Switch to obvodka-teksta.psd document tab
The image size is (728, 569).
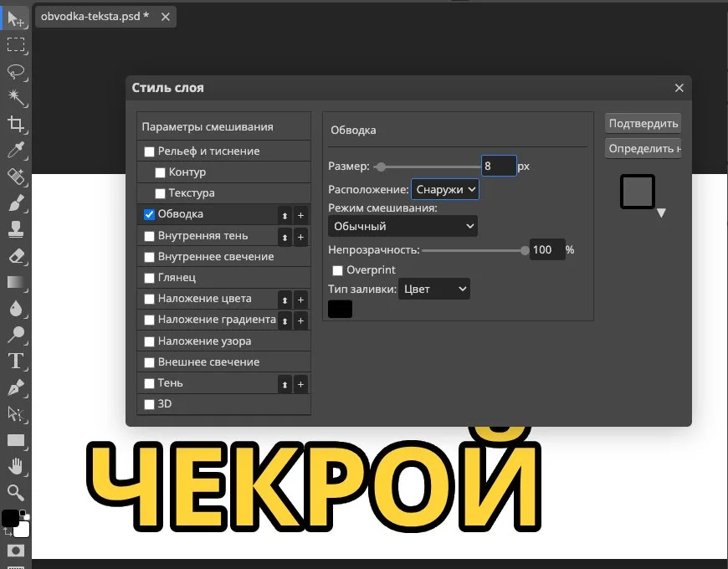(95, 16)
